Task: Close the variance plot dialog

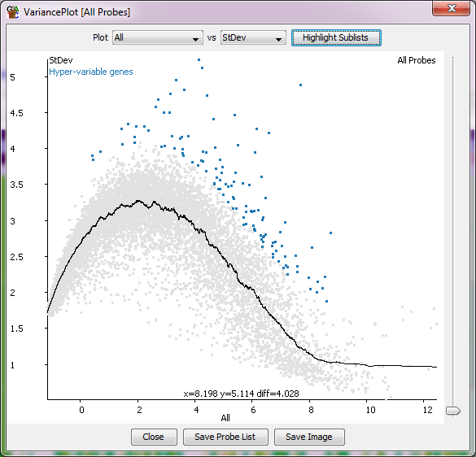Action: click(x=154, y=437)
